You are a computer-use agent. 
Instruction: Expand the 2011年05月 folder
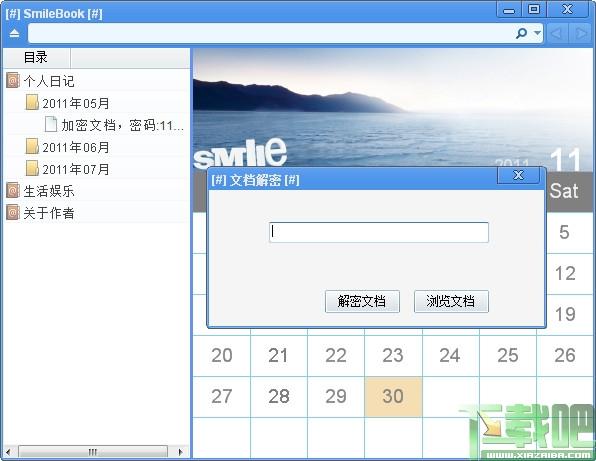[32, 103]
